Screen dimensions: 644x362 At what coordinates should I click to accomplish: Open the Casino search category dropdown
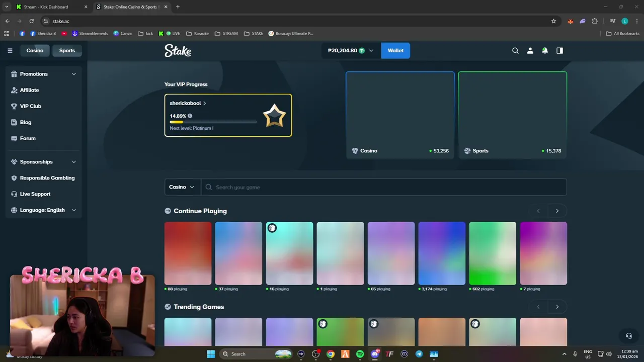click(x=182, y=187)
